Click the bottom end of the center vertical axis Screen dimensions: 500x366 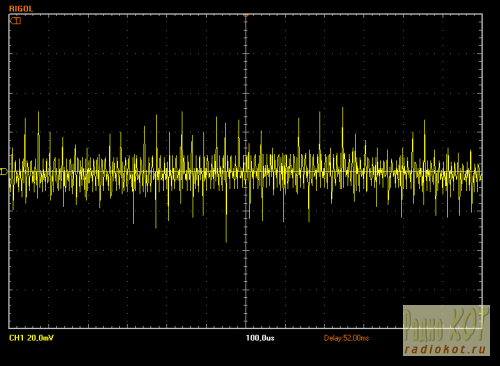pos(246,327)
